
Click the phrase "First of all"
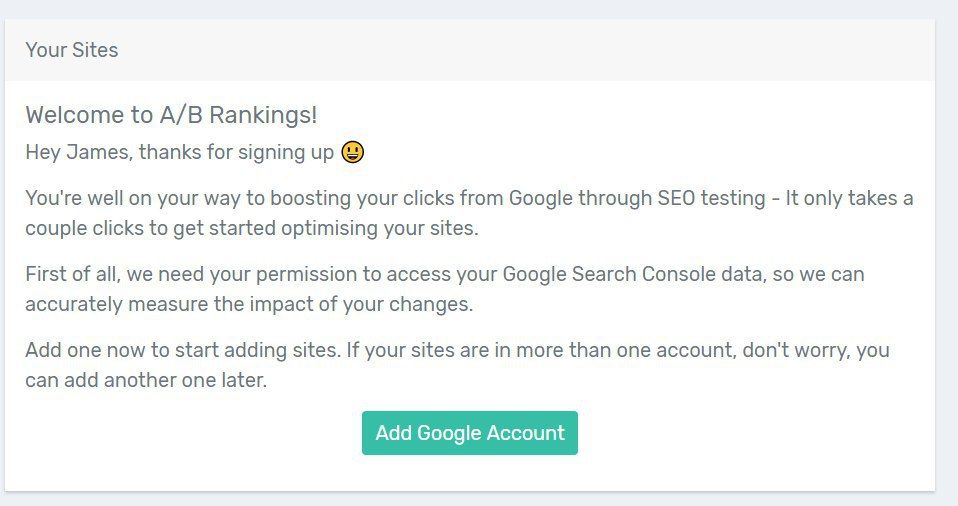point(74,274)
